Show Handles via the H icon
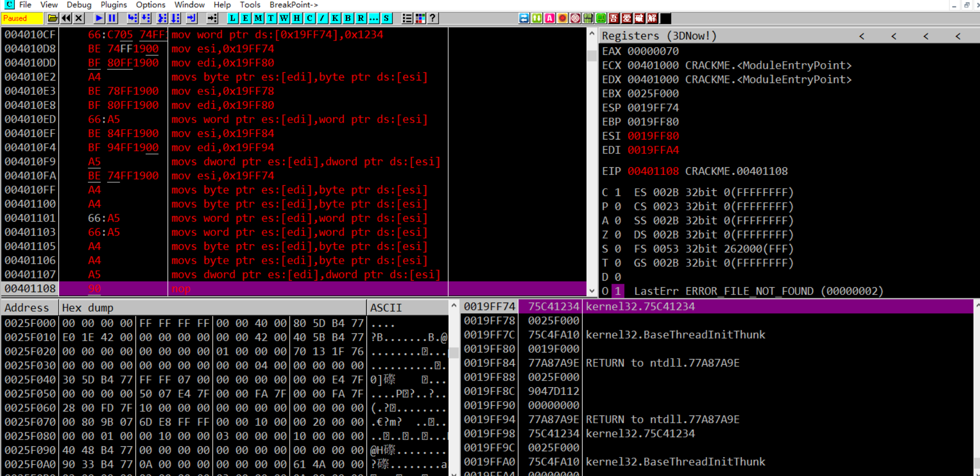980x476 pixels. (x=297, y=18)
